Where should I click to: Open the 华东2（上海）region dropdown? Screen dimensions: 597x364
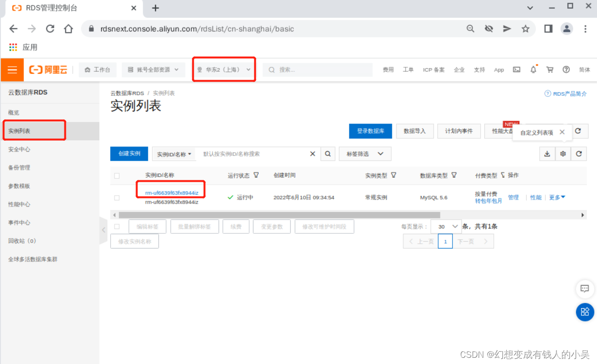point(224,69)
